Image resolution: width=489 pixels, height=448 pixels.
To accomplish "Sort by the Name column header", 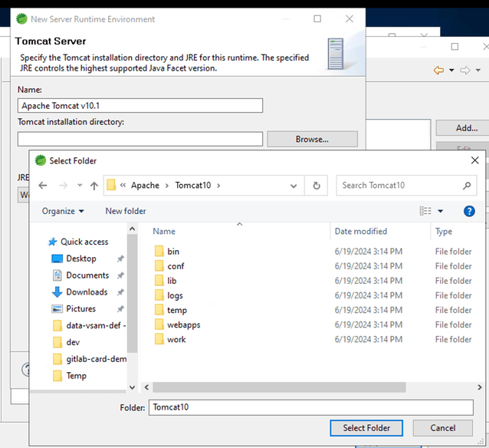I will (x=164, y=232).
